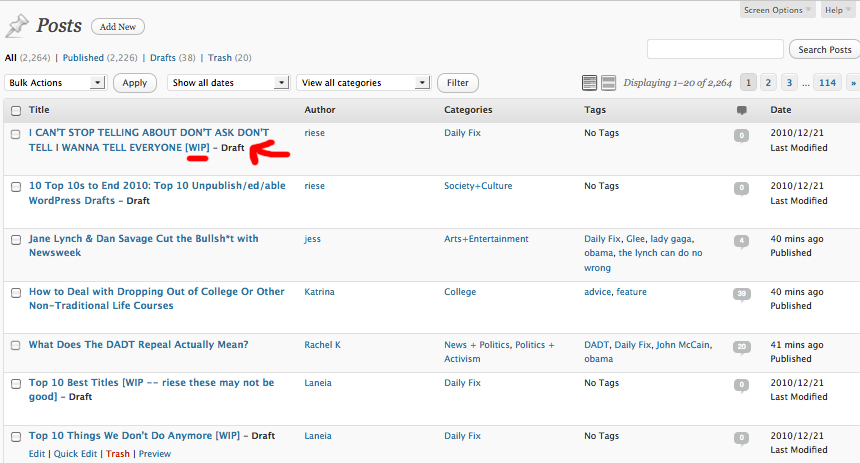Image resolution: width=860 pixels, height=463 pixels.
Task: Open Top 10 Best Titles draft
Action: [x=151, y=389]
